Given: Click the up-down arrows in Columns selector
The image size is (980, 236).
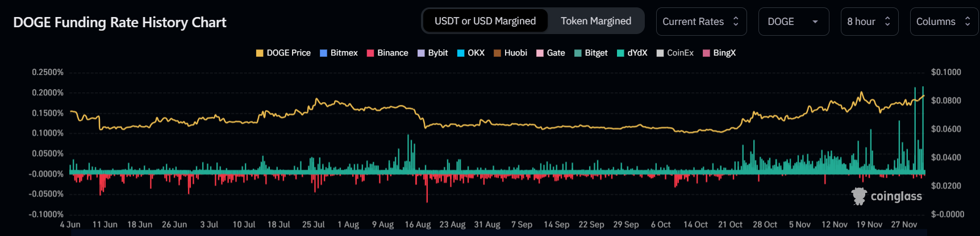Looking at the screenshot, I should pyautogui.click(x=968, y=22).
